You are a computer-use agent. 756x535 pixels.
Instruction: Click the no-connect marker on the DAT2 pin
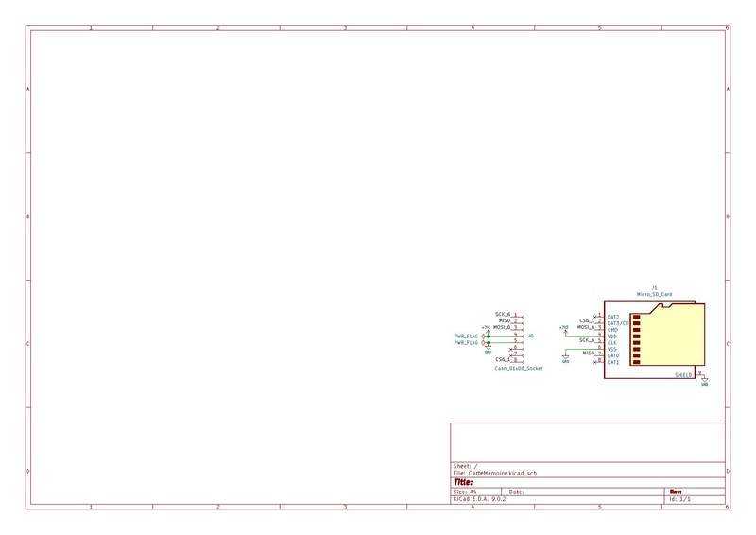click(594, 317)
